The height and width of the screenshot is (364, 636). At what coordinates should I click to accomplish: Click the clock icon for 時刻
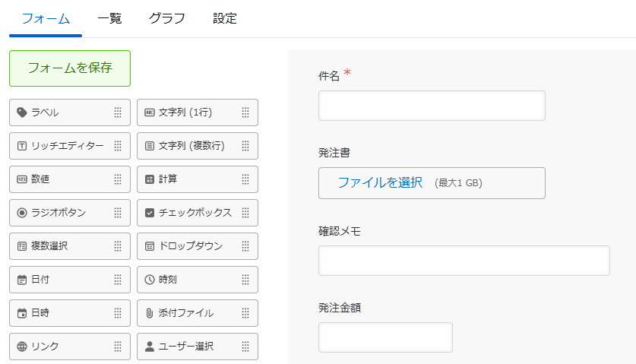pos(150,279)
